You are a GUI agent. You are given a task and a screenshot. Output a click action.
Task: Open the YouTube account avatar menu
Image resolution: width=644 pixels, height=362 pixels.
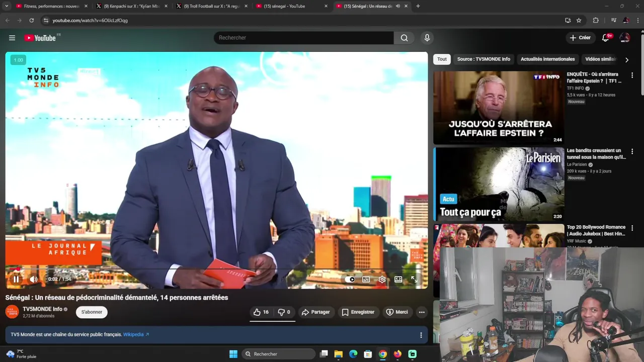[x=625, y=38]
